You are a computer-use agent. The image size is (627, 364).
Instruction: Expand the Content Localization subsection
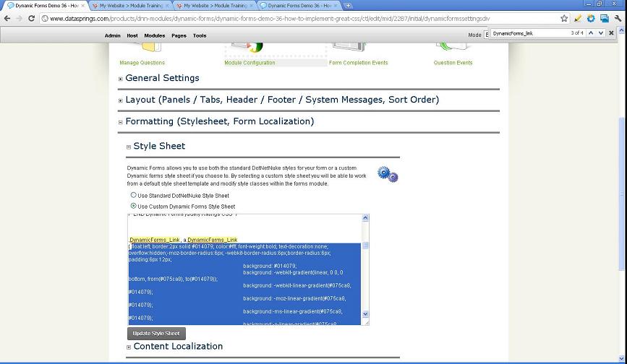click(x=128, y=347)
